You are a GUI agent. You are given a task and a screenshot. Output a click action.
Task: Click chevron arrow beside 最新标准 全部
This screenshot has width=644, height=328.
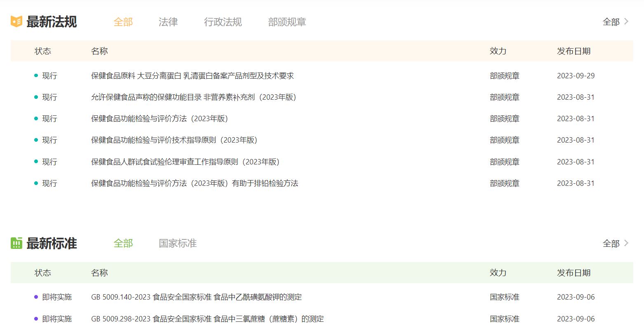click(626, 243)
